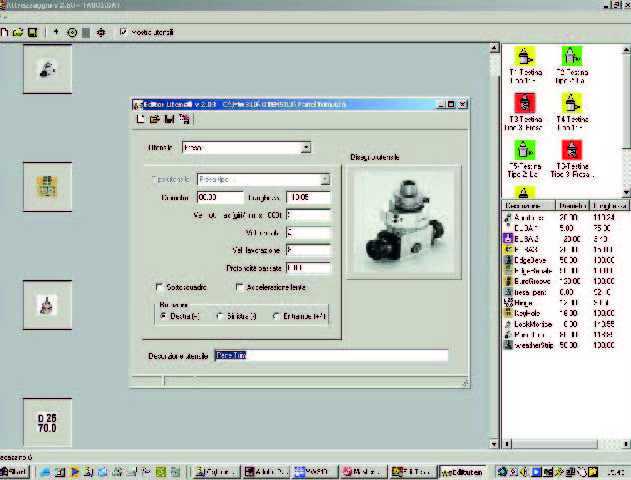Click main canvas scrollbar up arrow
Screen dimensions: 631x480
(494, 48)
